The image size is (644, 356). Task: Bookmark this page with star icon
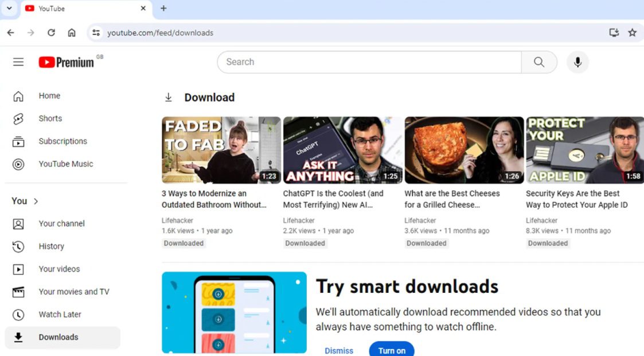click(x=632, y=33)
